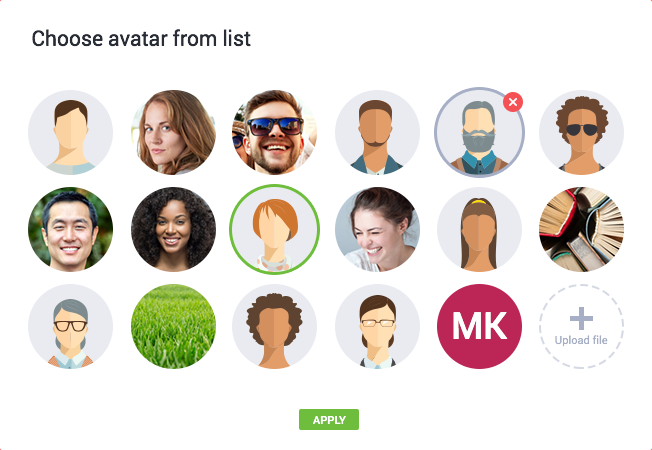Screen dimensions: 652x450
Task: Pick the curly brown-haired faceless avatar
Action: 274,326
